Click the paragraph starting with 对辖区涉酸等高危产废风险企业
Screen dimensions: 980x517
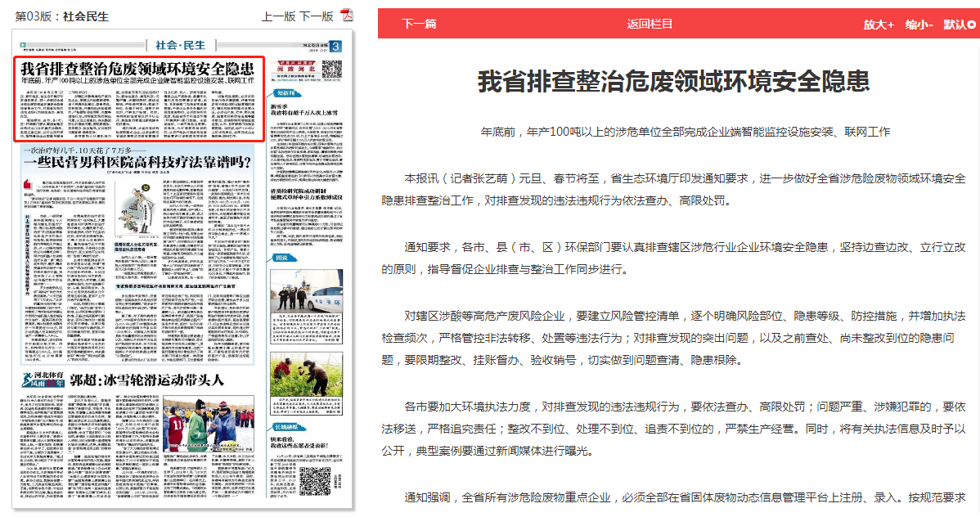pos(674,338)
